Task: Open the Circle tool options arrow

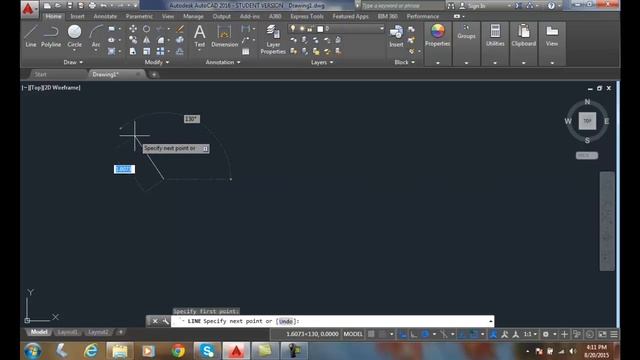Action: click(74, 51)
